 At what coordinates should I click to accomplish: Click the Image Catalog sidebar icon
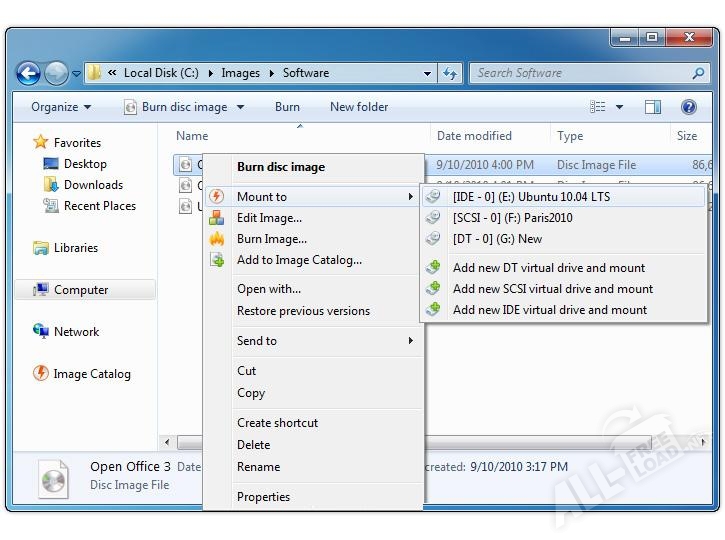tap(41, 374)
